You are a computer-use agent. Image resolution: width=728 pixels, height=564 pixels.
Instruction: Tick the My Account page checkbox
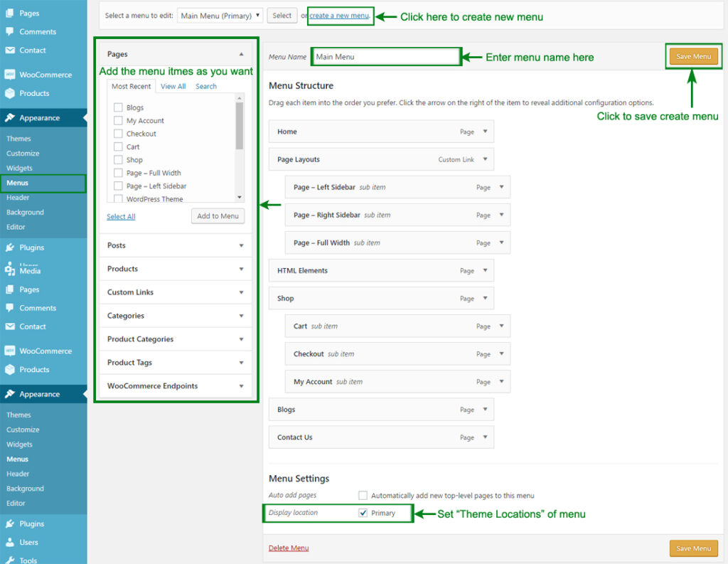click(x=118, y=121)
